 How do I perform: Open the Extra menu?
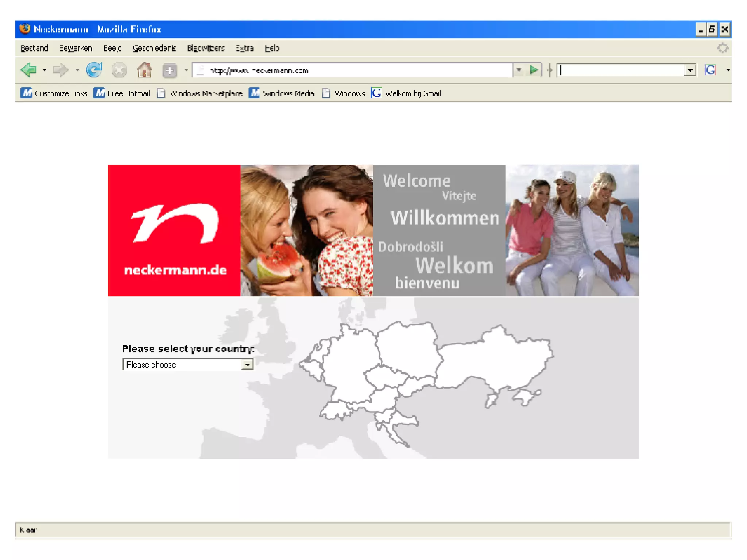[244, 48]
